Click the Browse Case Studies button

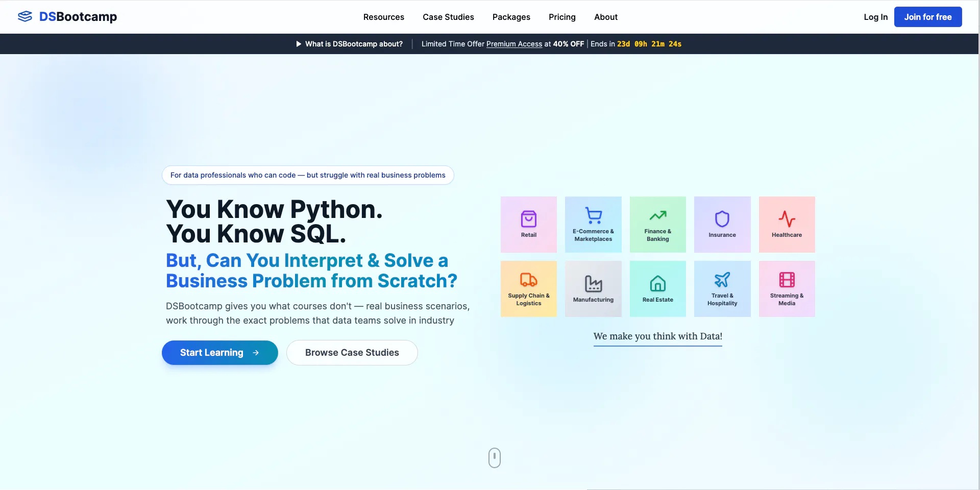[352, 353]
